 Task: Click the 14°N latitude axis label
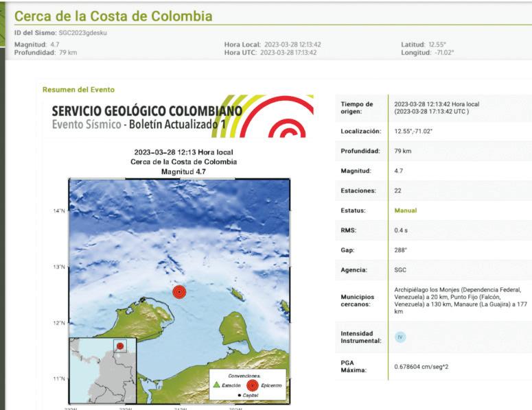coord(59,211)
